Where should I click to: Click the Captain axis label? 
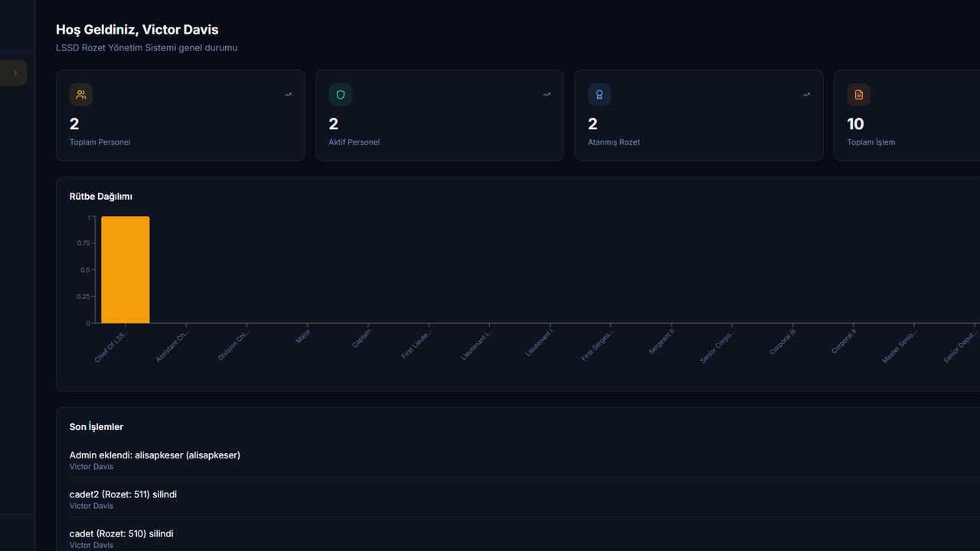[x=361, y=337]
